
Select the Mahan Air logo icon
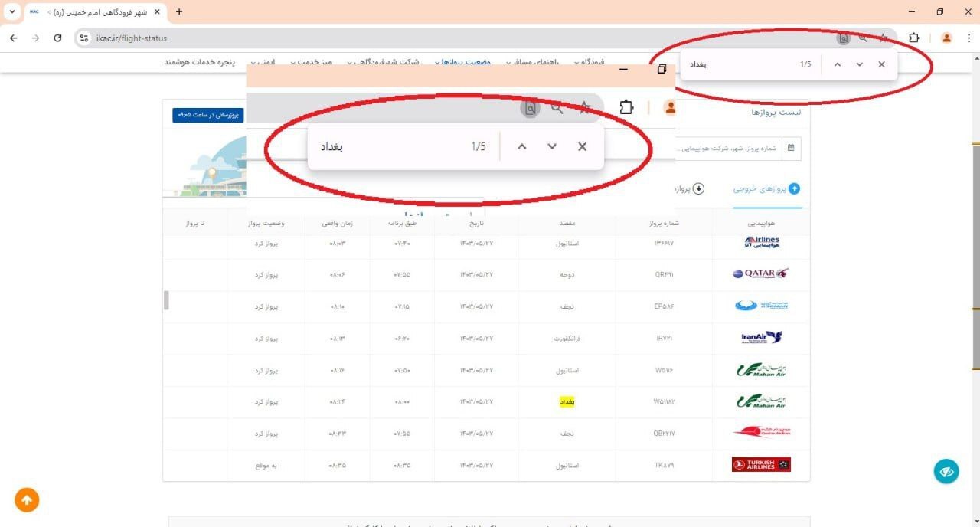tap(760, 369)
